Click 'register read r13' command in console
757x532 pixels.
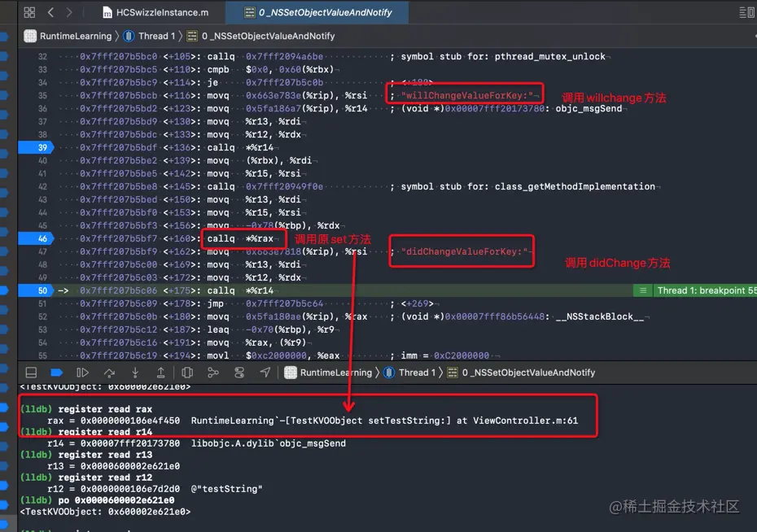(x=105, y=455)
